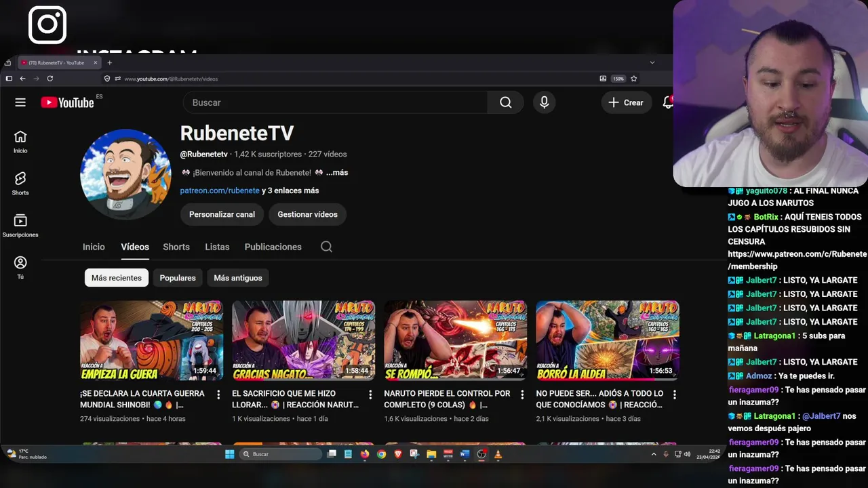Screen dimensions: 868x488
Task: Open Chrome from the taskbar
Action: 381,454
